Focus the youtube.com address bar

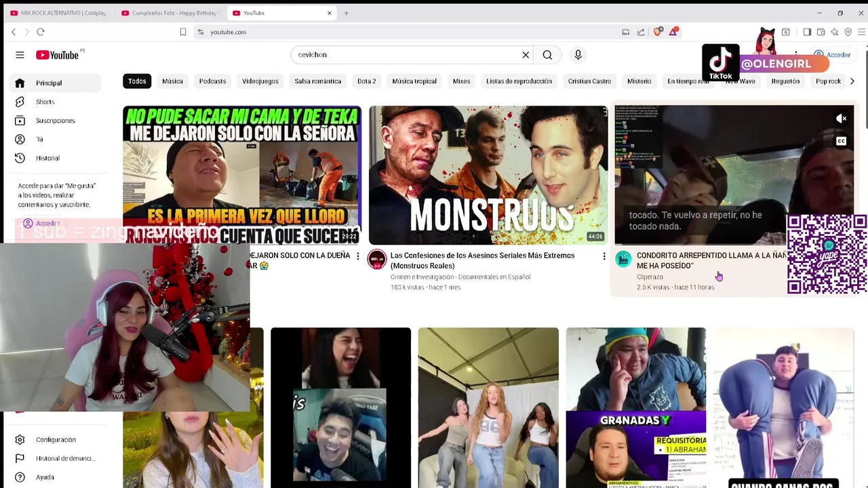(407, 32)
